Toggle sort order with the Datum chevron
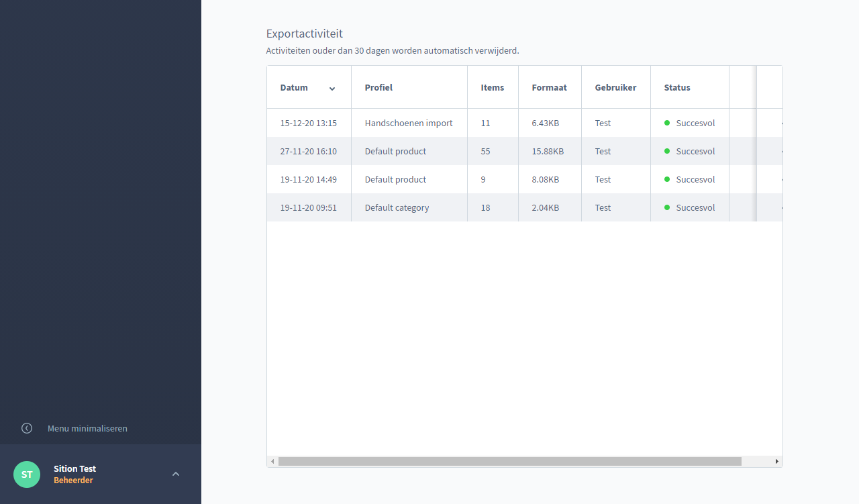Screen dimensions: 859x504 pos(332,89)
